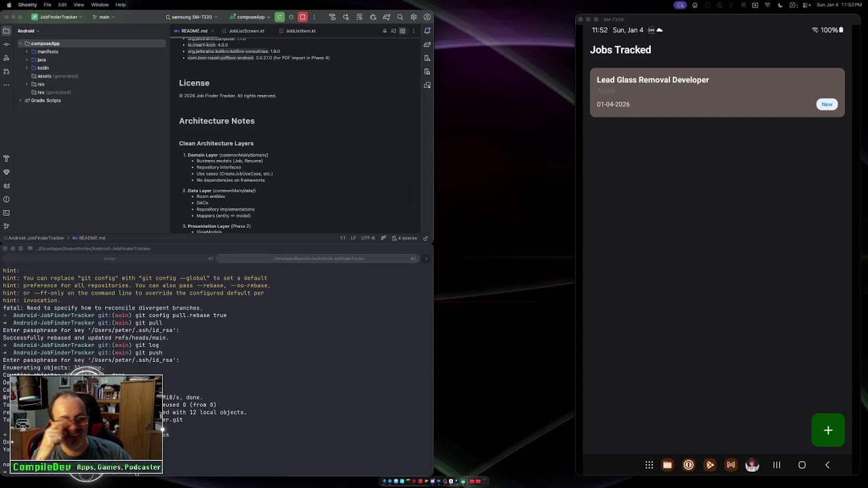
Task: Open more run actions vertical ellipsis
Action: 313,17
